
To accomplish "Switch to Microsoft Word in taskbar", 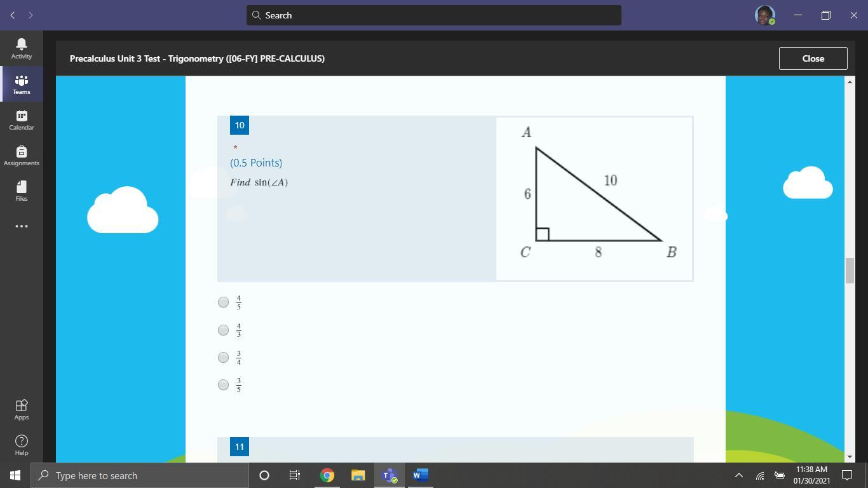I will click(x=420, y=475).
